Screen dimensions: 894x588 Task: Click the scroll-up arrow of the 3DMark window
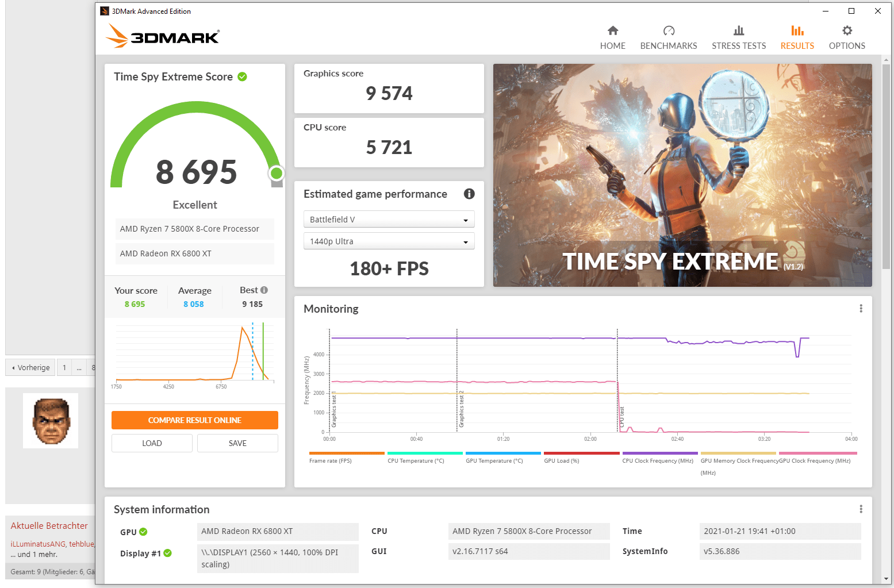[886, 59]
